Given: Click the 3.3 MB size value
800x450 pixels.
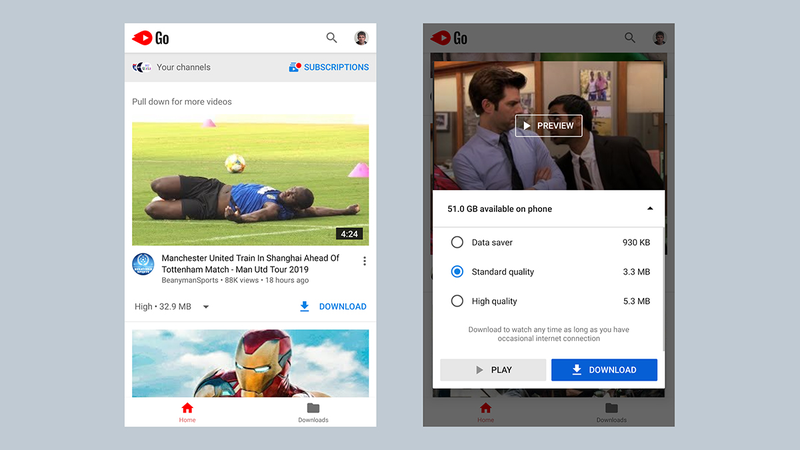Looking at the screenshot, I should pos(636,271).
